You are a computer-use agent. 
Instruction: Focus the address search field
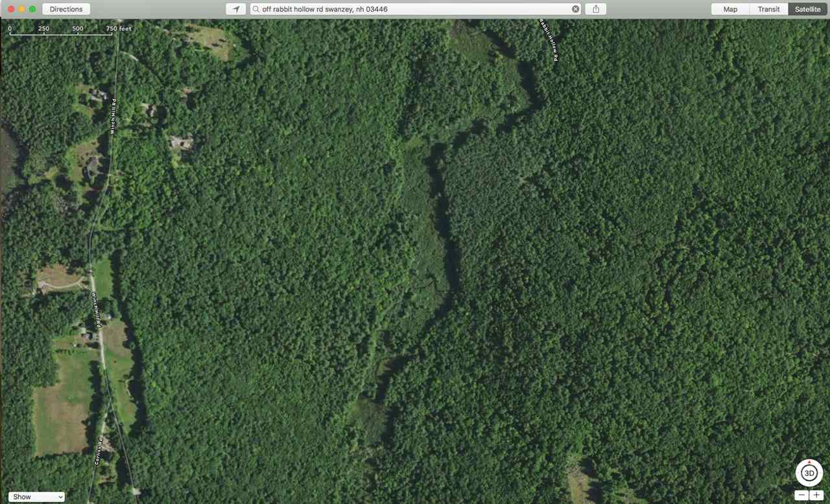click(415, 9)
